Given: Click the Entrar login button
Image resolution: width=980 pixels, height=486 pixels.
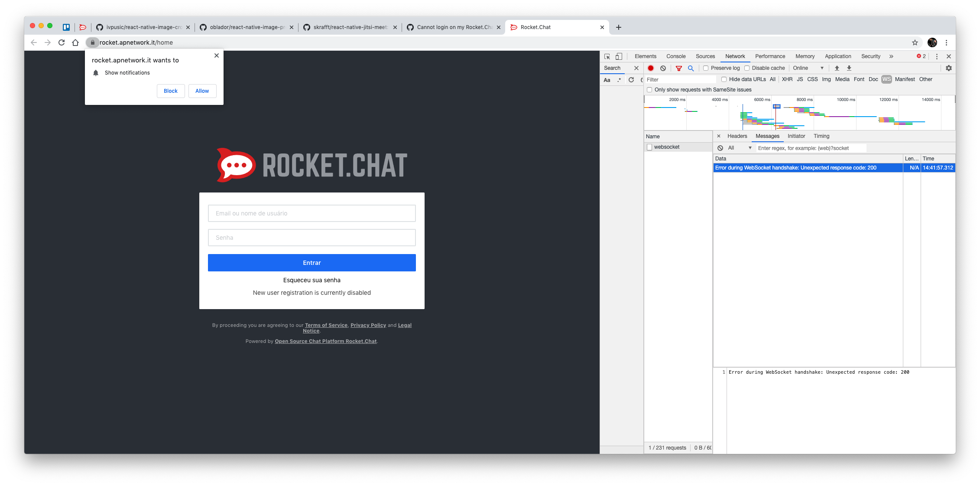Looking at the screenshot, I should coord(312,263).
